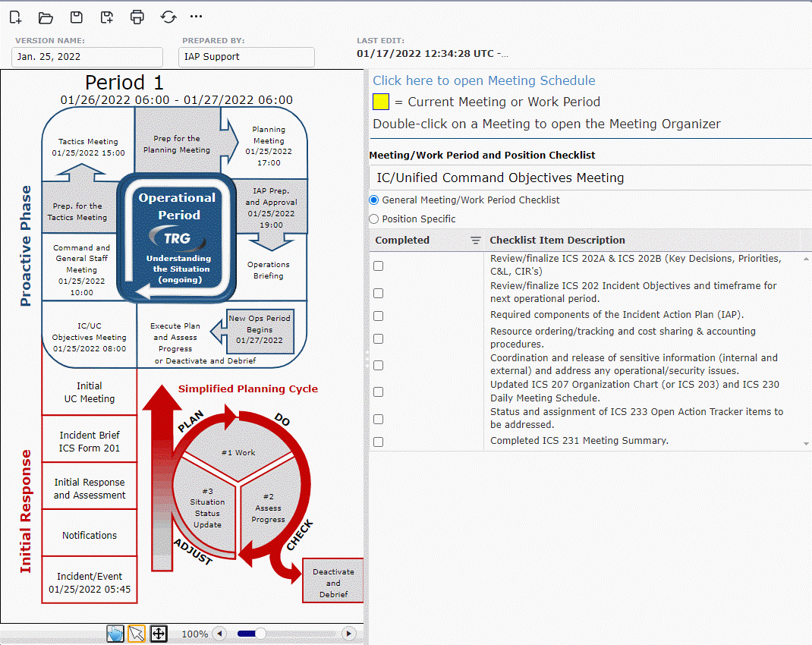Click the zoom decrease left arrow
The height and width of the screenshot is (645, 812).
click(x=219, y=634)
